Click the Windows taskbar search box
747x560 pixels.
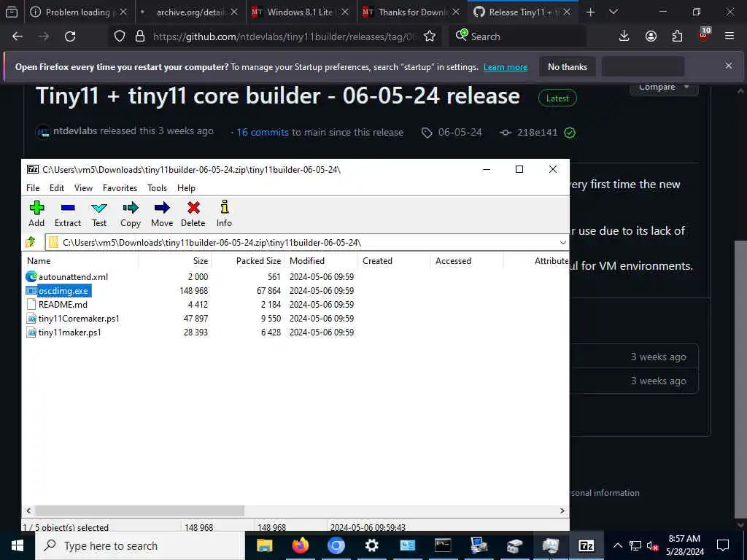click(x=140, y=545)
